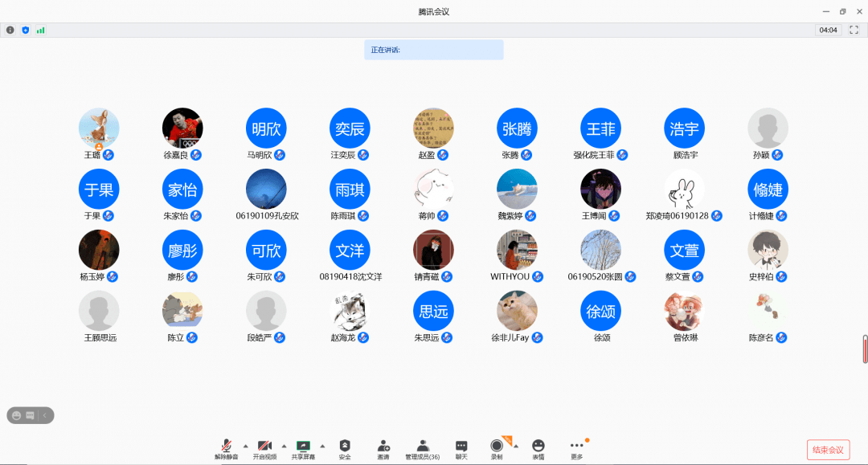Image resolution: width=868 pixels, height=465 pixels.
Task: Open 管理成员(36) to manage participants
Action: 421,447
